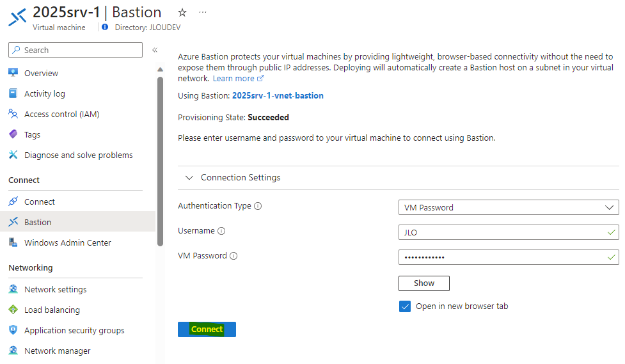Click the Directory info icon
625x364 pixels.
click(105, 27)
